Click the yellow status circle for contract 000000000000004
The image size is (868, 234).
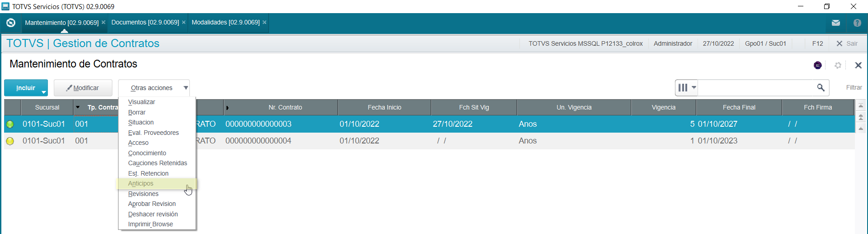(10, 141)
